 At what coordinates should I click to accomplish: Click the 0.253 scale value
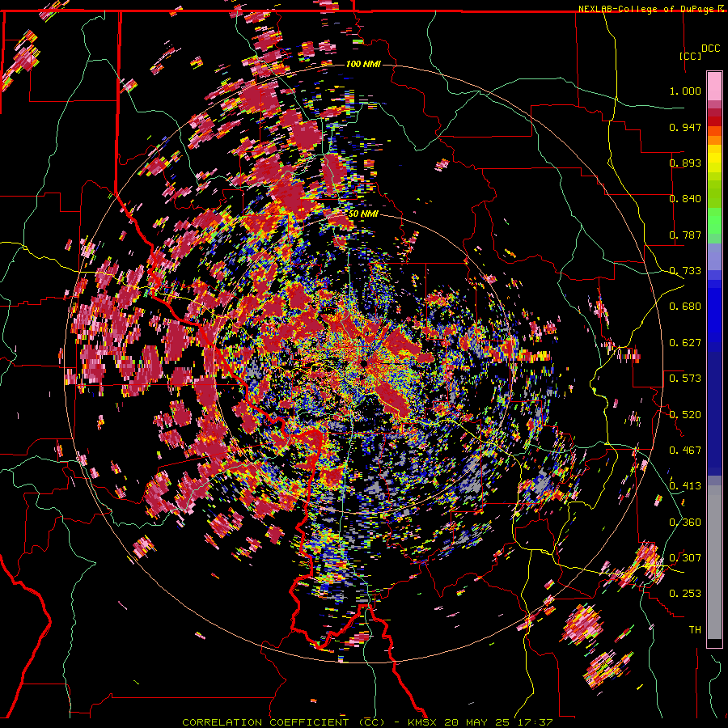685,594
